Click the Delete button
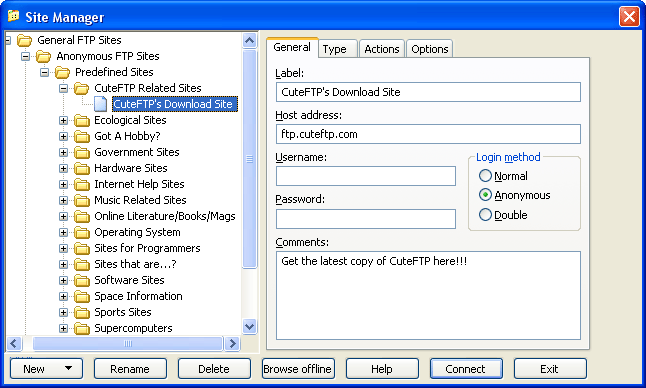 click(214, 369)
